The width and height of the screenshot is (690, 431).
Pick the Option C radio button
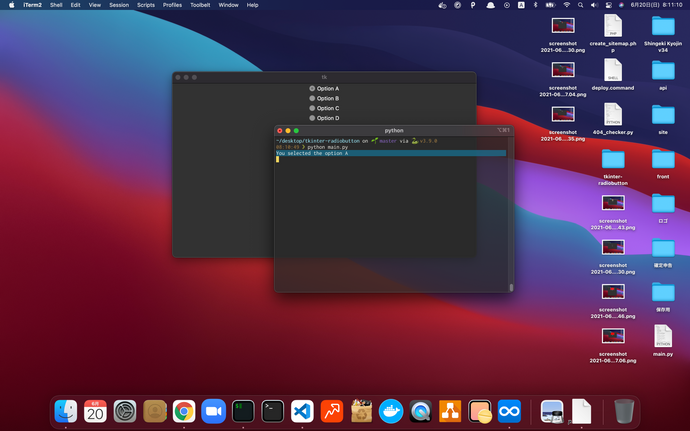(x=312, y=108)
